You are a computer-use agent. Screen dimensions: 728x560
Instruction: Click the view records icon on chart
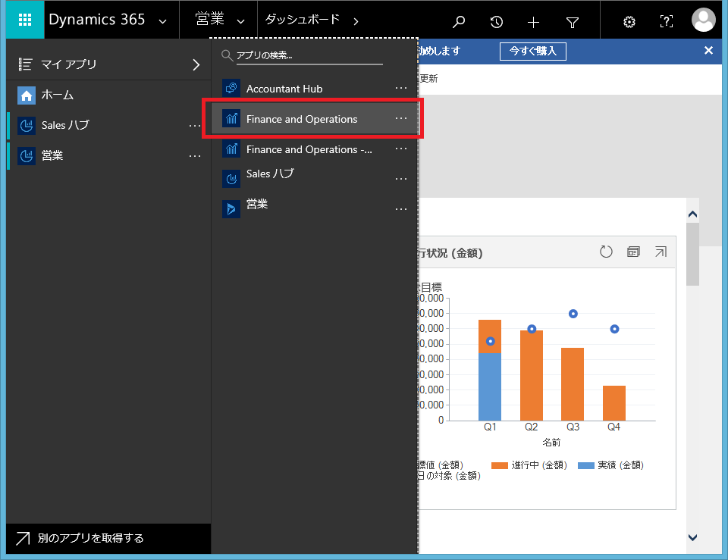[633, 252]
